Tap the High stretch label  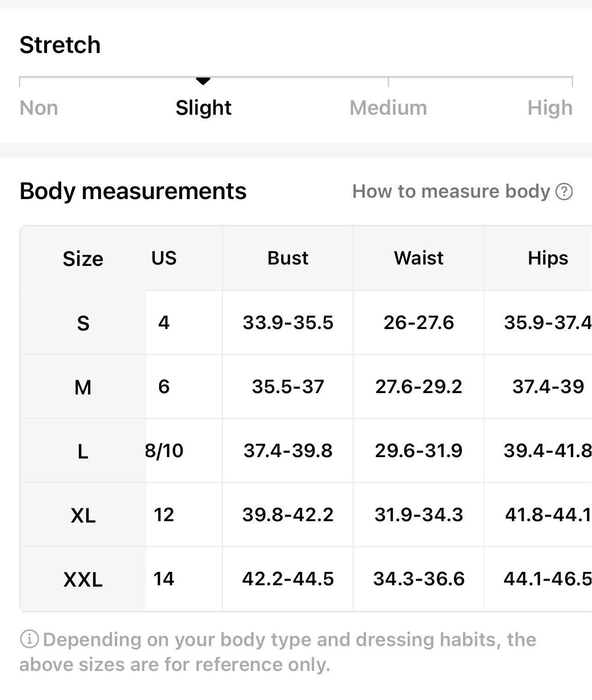point(550,108)
